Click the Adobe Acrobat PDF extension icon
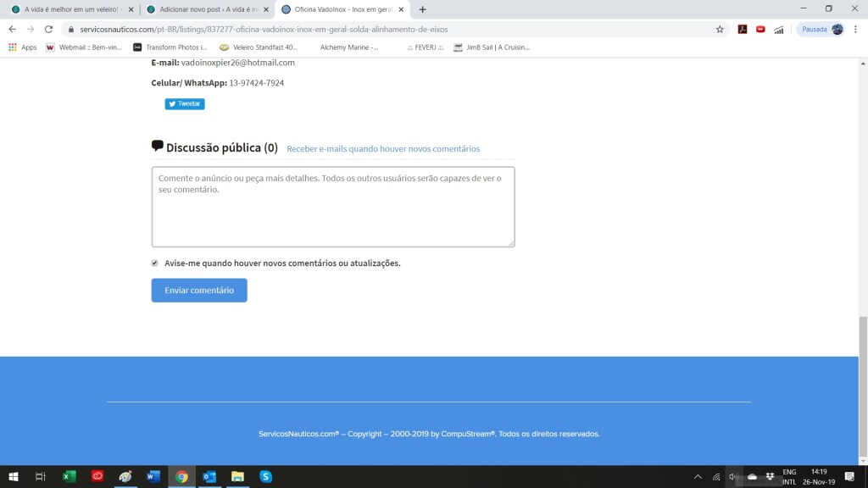The width and height of the screenshot is (868, 488). (x=742, y=29)
